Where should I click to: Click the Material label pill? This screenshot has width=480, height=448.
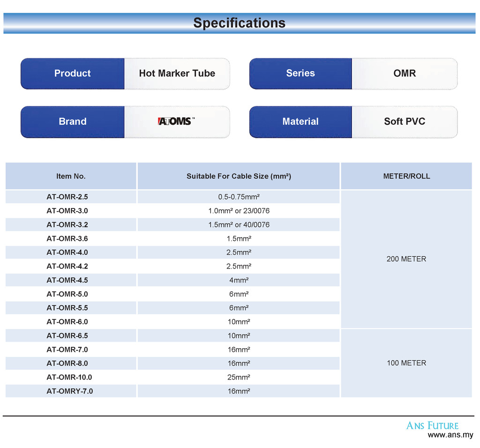[x=300, y=122]
